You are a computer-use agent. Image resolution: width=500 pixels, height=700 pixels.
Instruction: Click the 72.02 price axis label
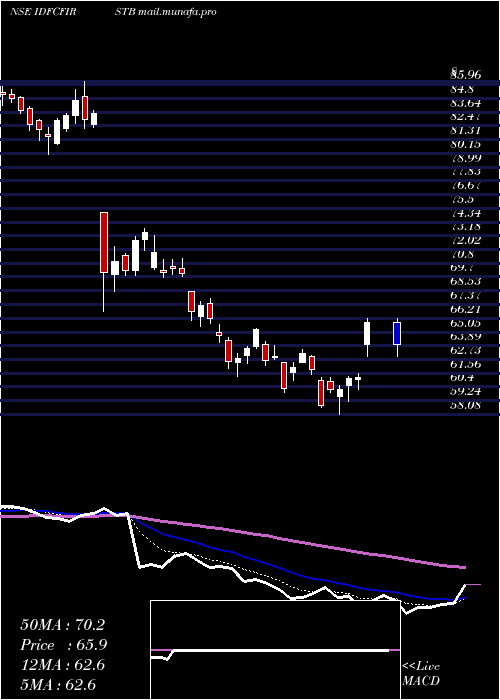pyautogui.click(x=465, y=241)
